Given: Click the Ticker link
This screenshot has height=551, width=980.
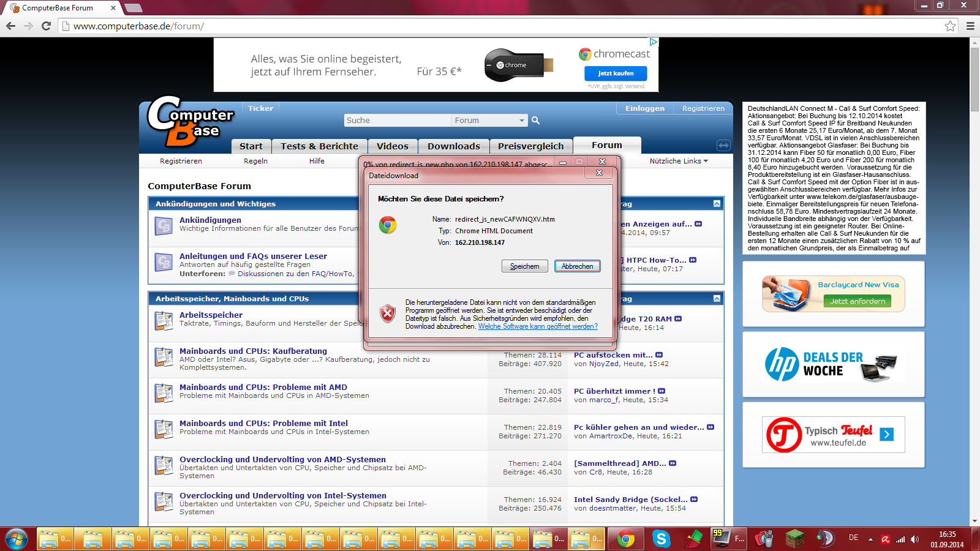Looking at the screenshot, I should click(x=261, y=108).
